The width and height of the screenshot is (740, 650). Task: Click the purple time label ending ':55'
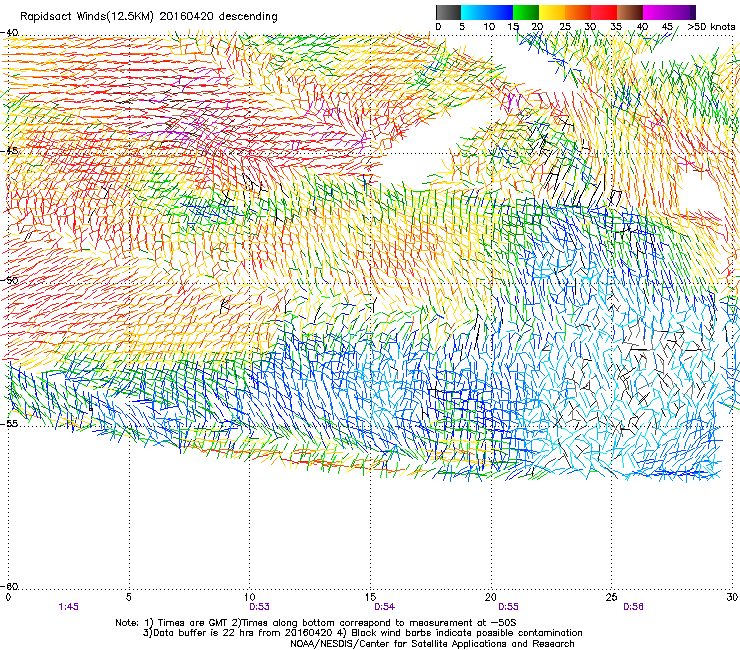(508, 607)
